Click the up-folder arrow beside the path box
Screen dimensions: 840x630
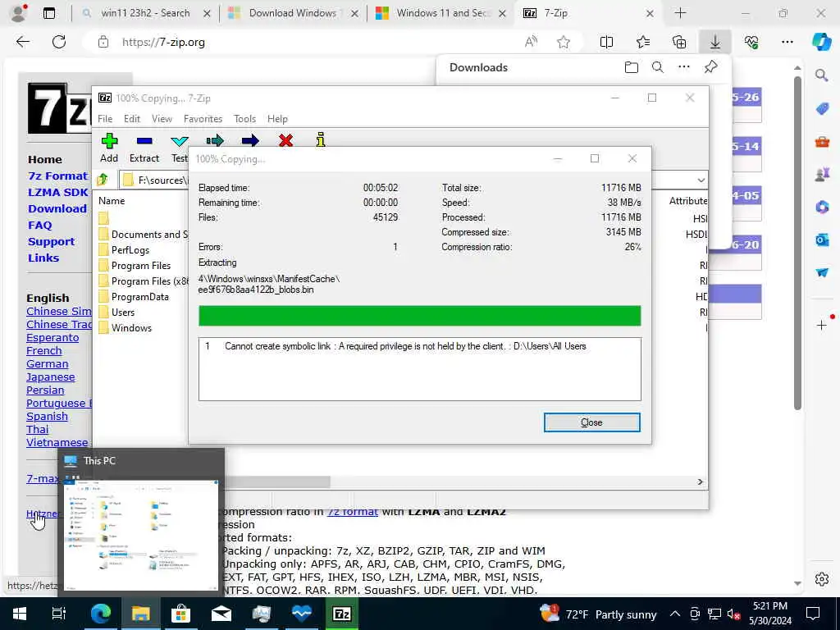[103, 180]
